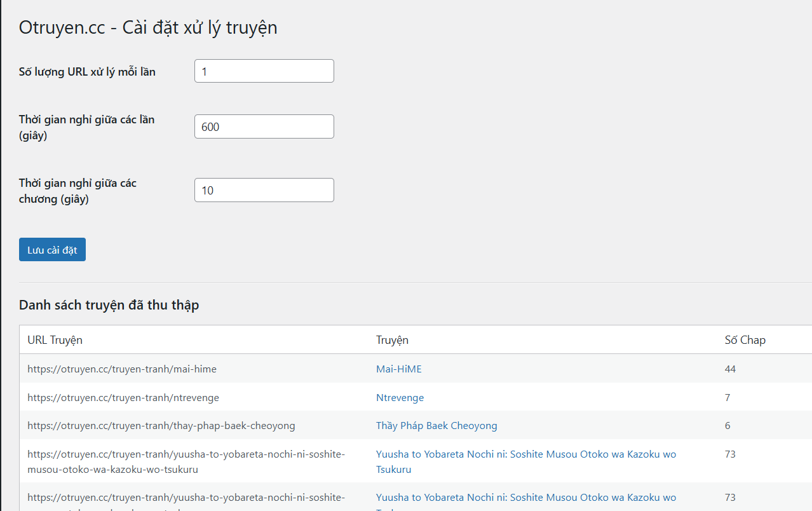Click chapter count 7 for Ntrevenge
This screenshot has width=812, height=511.
click(727, 397)
